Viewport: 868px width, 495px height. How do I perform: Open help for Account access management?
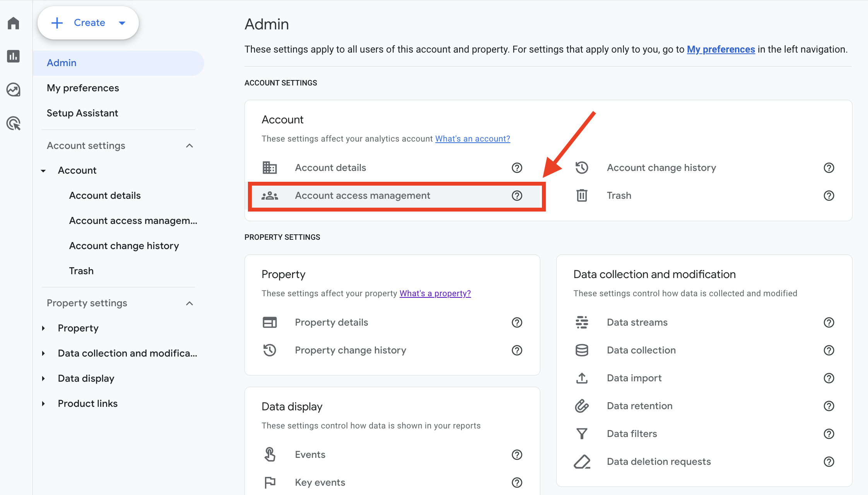click(517, 195)
